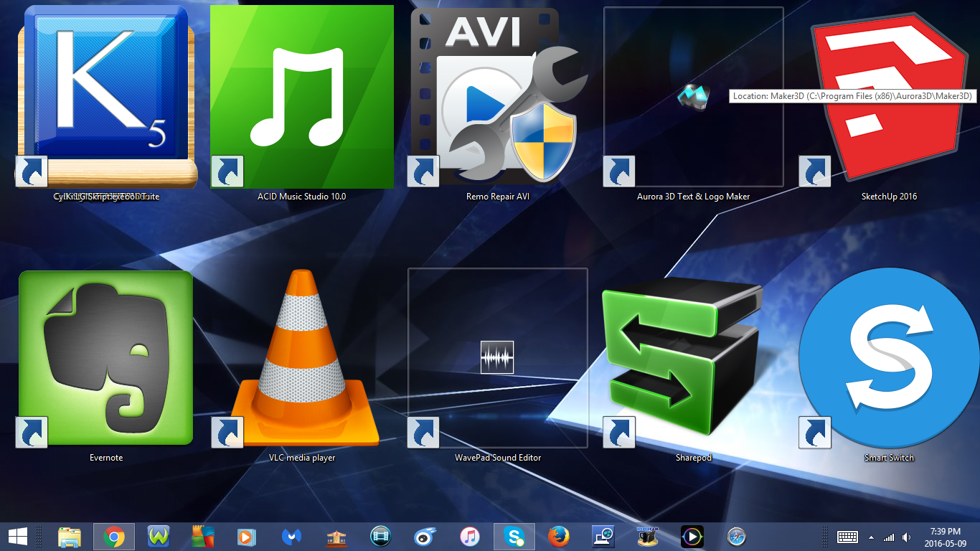Open the Evernote elephant icon
980x551 pixels.
106,358
